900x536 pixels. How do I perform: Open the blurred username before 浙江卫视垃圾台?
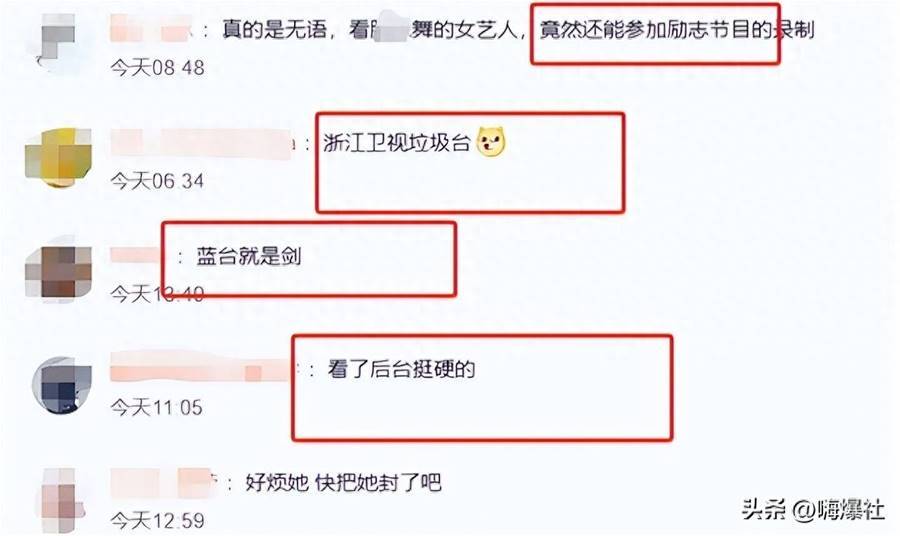point(202,143)
